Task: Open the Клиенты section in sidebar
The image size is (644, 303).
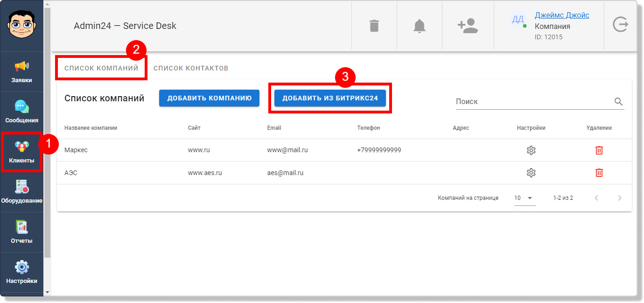Action: [22, 152]
